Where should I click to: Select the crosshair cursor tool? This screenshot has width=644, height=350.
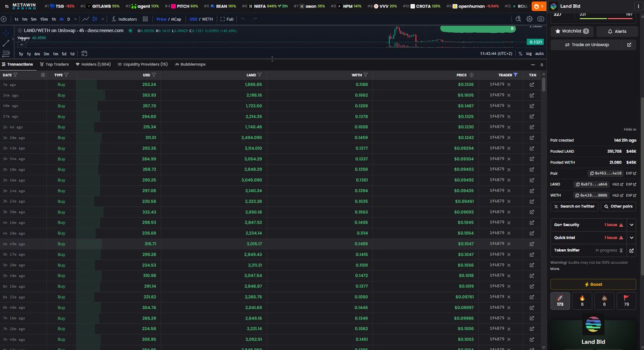point(6,33)
